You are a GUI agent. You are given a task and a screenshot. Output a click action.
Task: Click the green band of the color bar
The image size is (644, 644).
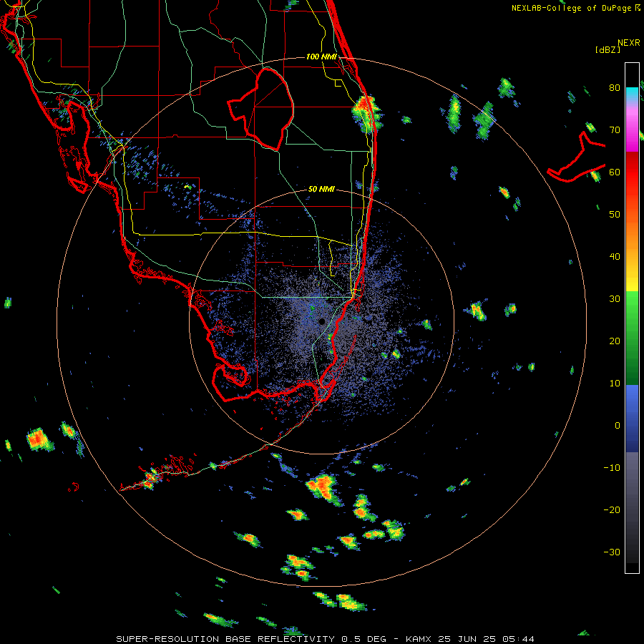click(x=632, y=338)
